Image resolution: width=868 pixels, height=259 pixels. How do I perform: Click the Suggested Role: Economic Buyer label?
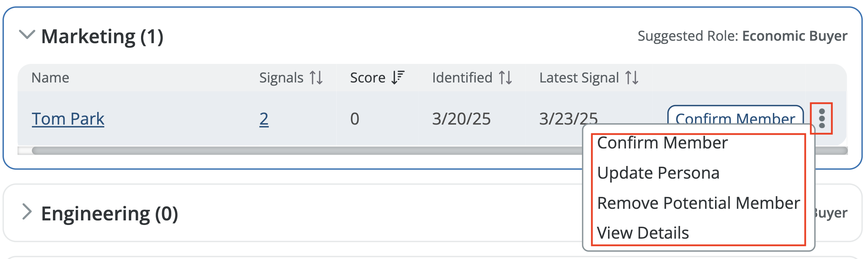coord(742,35)
